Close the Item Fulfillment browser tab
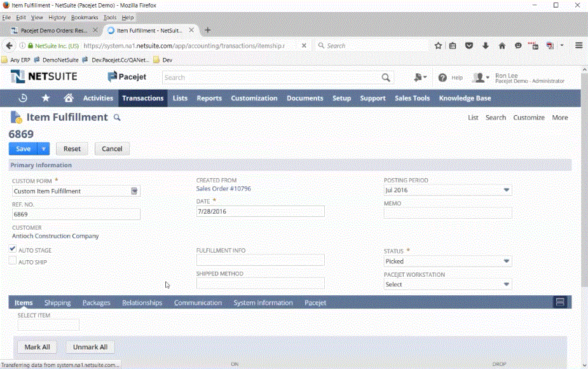The width and height of the screenshot is (588, 369). point(191,30)
